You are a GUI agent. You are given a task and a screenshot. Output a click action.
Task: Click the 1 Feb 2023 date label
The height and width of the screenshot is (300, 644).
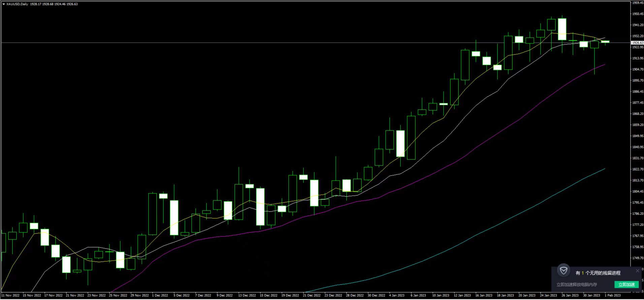(612, 295)
